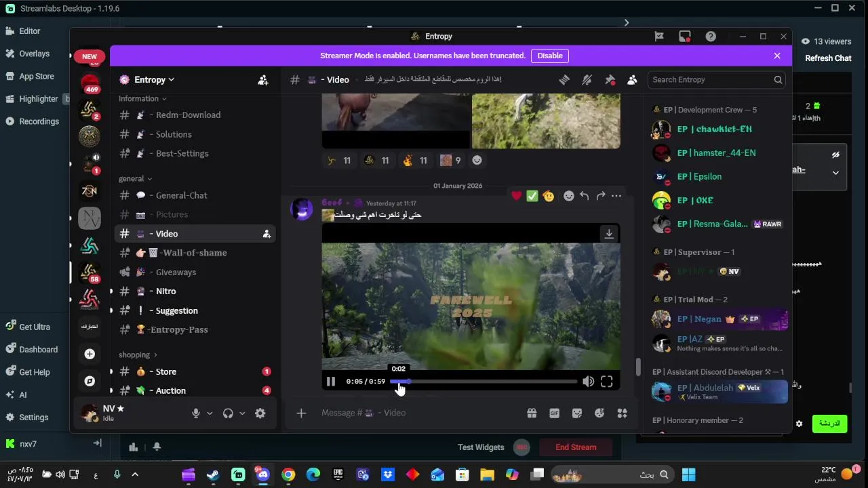Enter fullscreen on the video player
This screenshot has width=868, height=488.
pos(607,382)
